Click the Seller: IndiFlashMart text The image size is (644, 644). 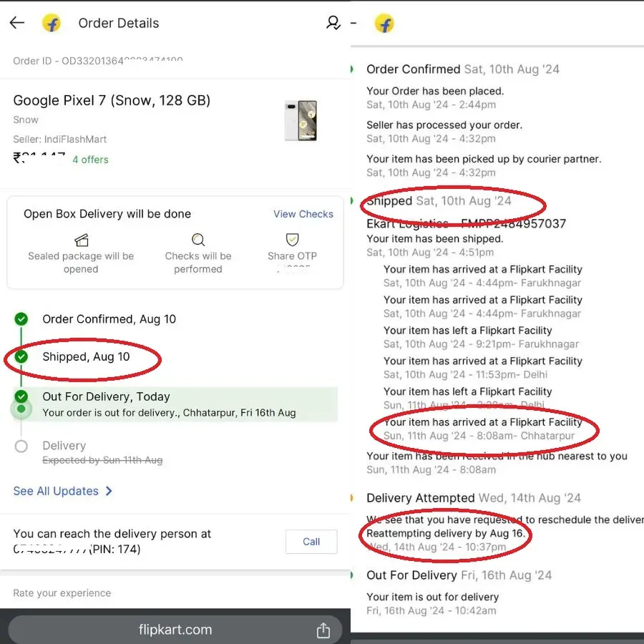(60, 140)
